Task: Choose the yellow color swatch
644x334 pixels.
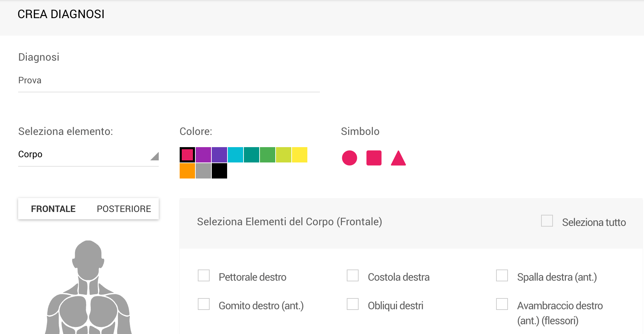Action: point(300,155)
